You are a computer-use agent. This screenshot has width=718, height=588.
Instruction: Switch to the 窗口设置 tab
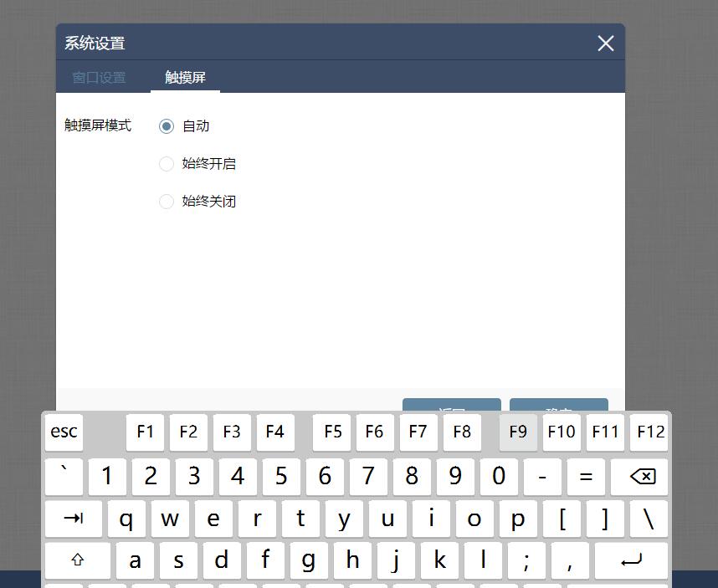coord(98,77)
